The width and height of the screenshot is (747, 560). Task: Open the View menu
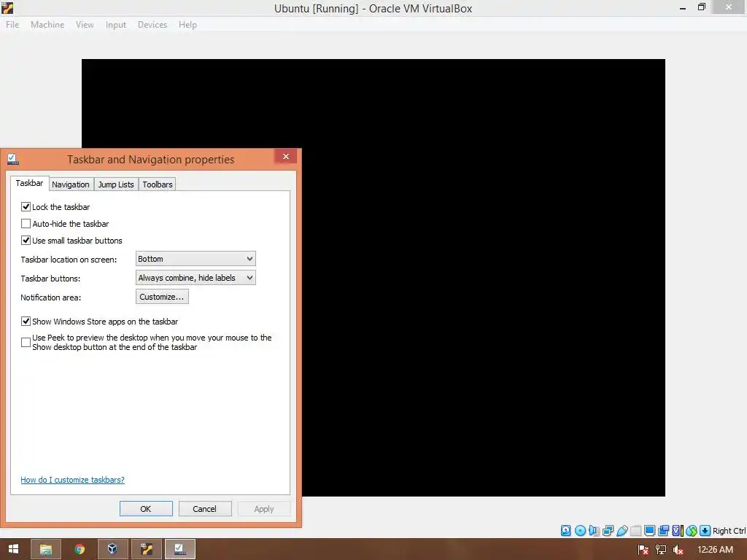[85, 24]
